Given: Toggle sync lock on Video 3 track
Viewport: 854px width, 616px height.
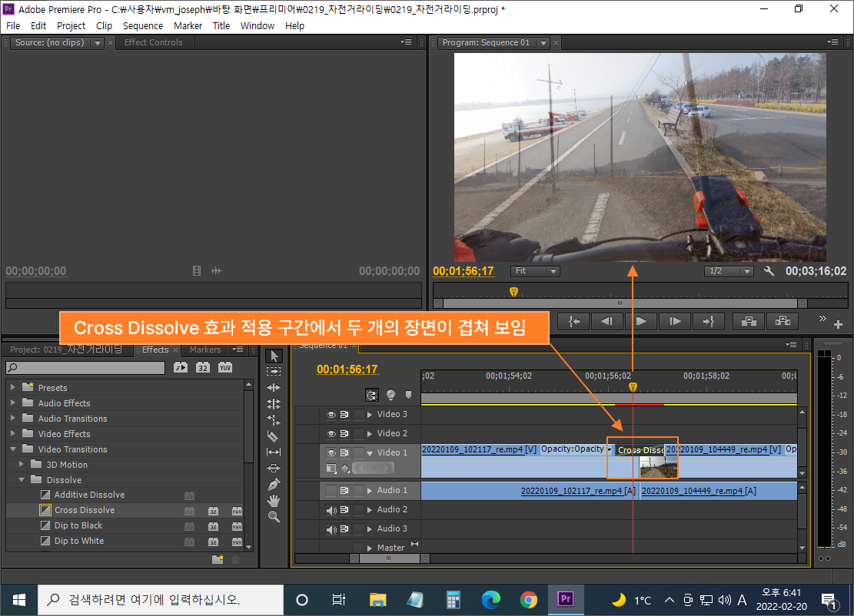Looking at the screenshot, I should tap(344, 415).
